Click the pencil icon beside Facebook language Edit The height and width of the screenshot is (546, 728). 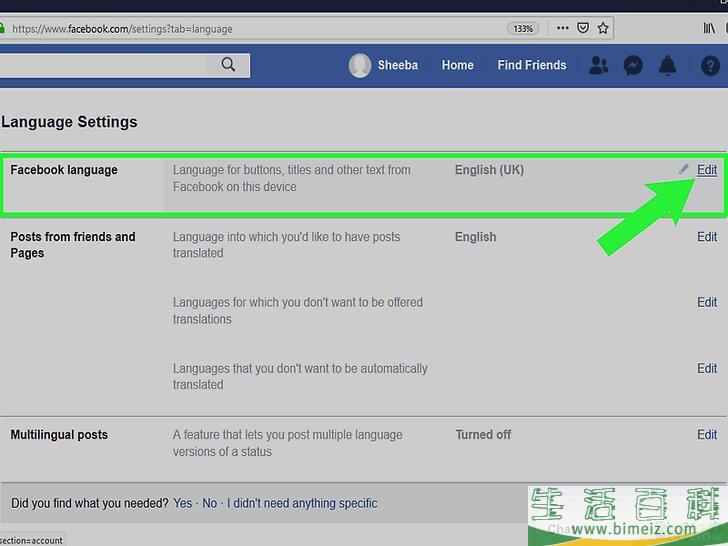click(x=684, y=169)
